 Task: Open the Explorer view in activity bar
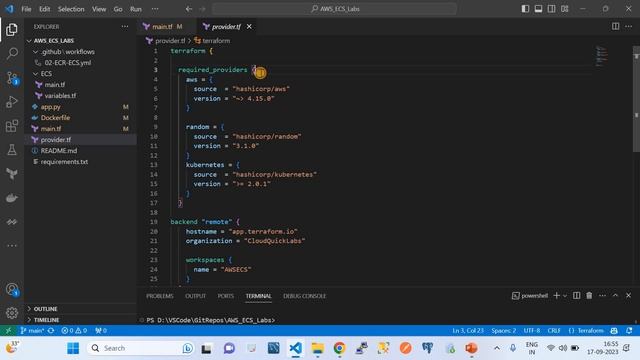click(x=12, y=29)
